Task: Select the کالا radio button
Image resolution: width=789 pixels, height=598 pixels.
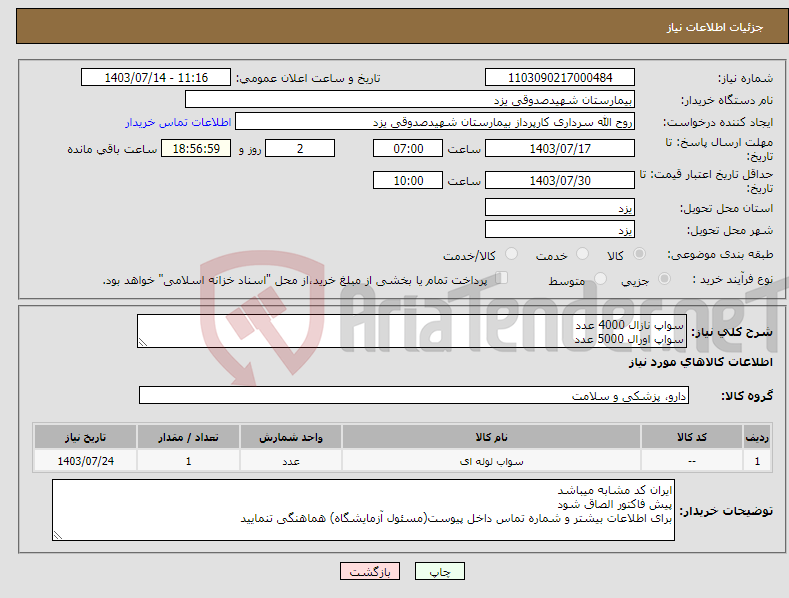Action: click(x=639, y=254)
